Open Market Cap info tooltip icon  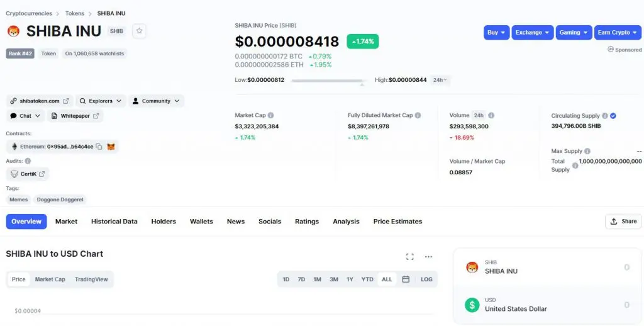point(270,116)
